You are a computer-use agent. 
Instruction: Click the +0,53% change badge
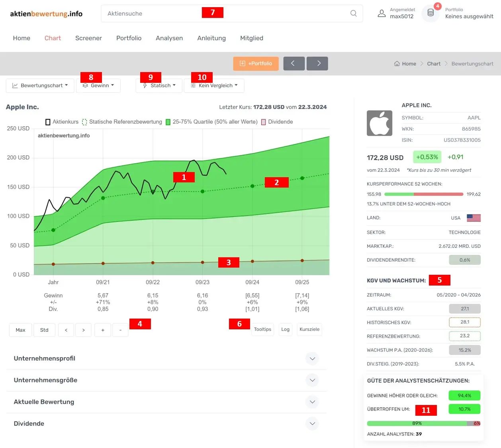(x=427, y=157)
